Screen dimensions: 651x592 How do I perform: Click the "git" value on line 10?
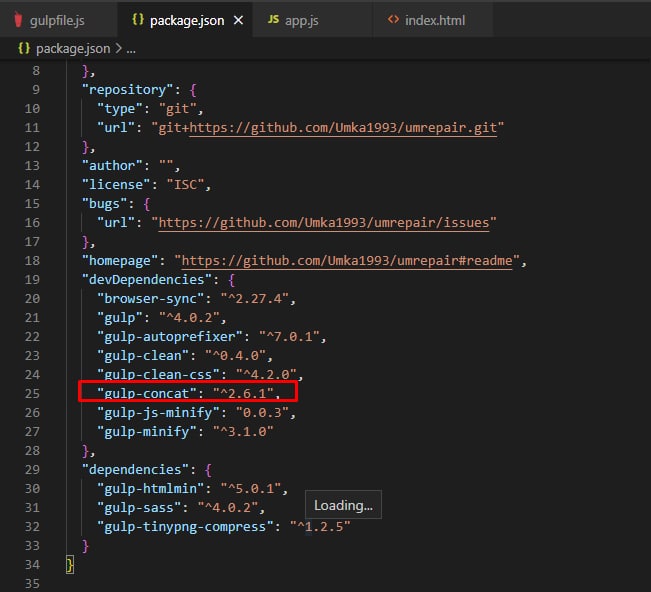(x=177, y=108)
